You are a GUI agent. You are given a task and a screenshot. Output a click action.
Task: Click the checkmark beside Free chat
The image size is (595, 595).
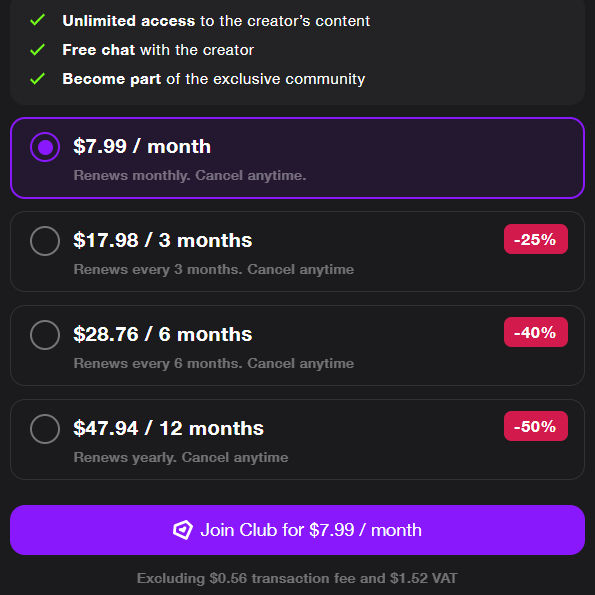pos(38,49)
